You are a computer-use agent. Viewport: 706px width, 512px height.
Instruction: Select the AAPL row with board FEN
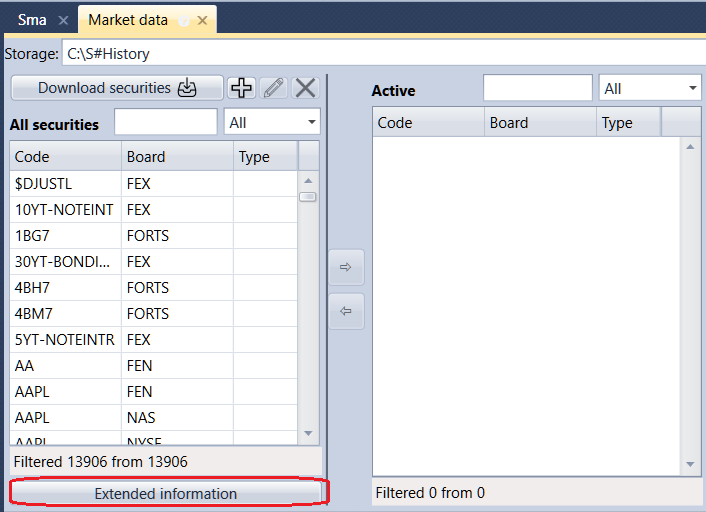click(x=154, y=392)
